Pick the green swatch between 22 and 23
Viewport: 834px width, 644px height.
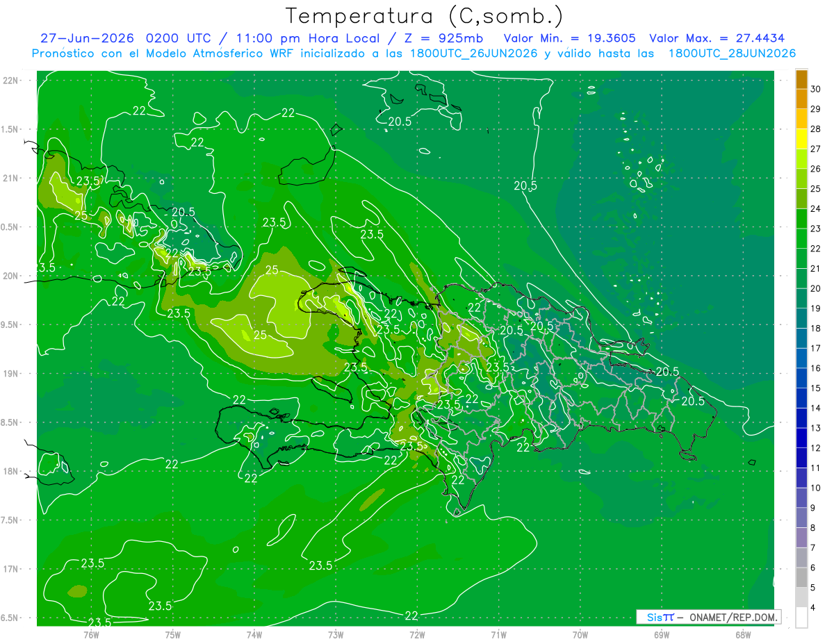pyautogui.click(x=801, y=239)
